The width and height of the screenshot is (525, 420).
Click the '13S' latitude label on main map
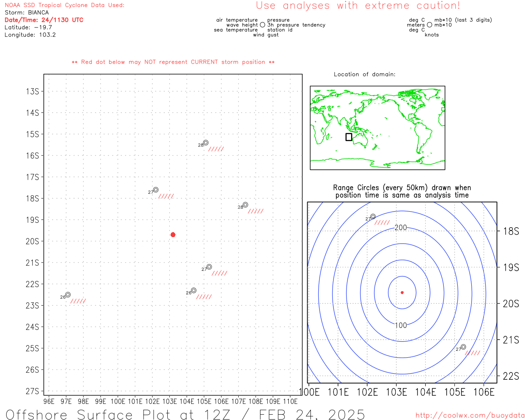tap(32, 91)
